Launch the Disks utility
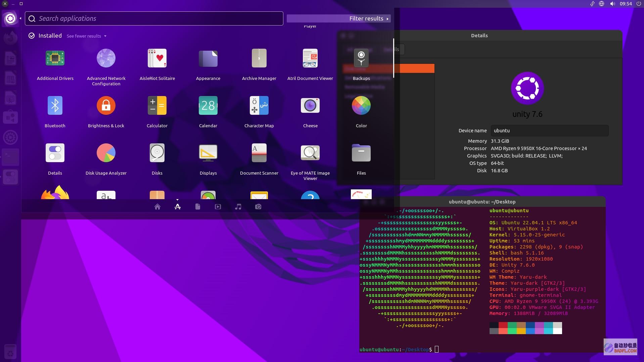 (157, 160)
